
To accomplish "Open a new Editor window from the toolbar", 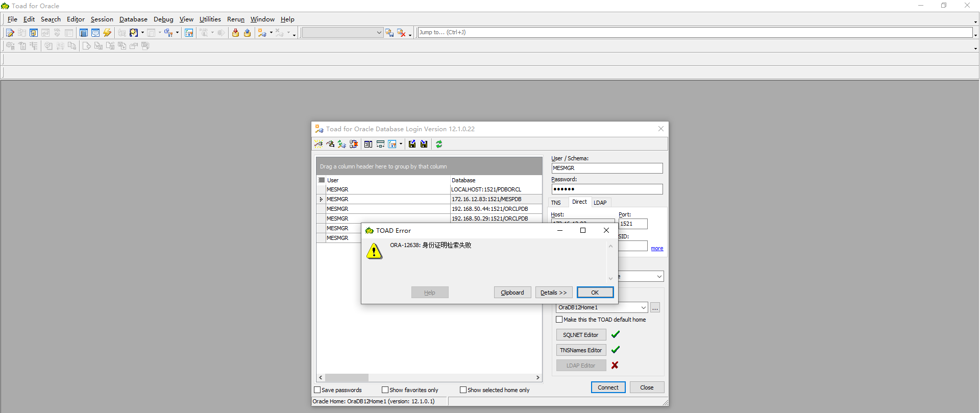I will pyautogui.click(x=10, y=33).
